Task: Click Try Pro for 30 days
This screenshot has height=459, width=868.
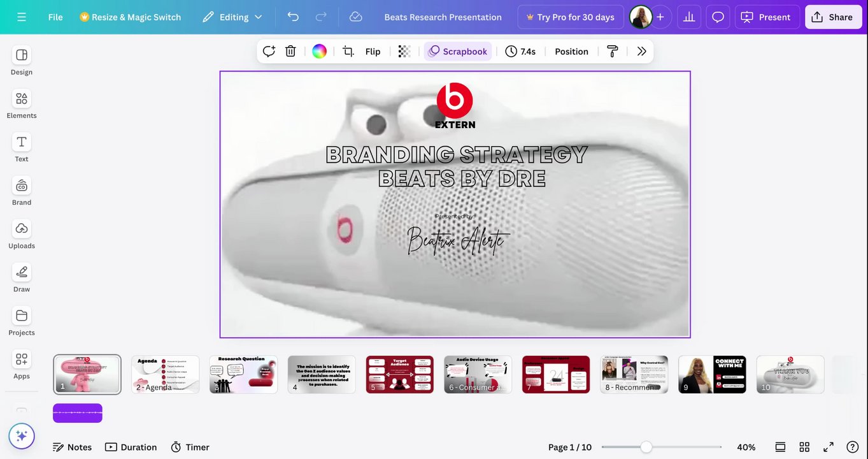Action: tap(571, 17)
